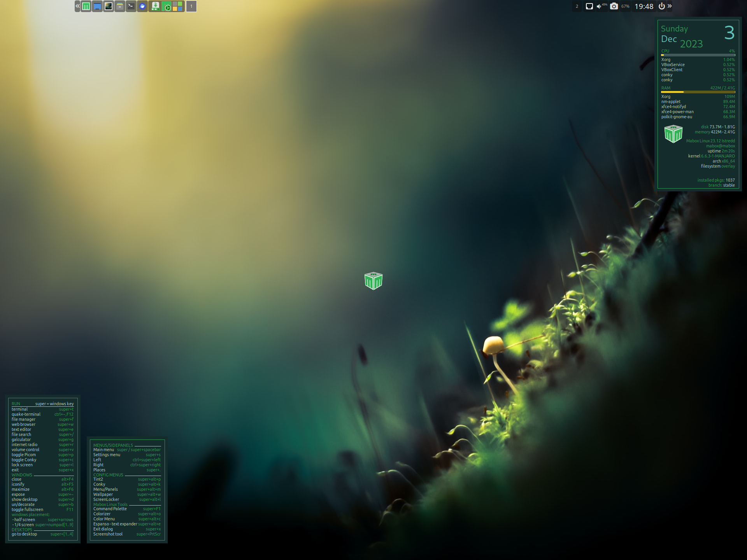Click the show desktop panel icon
This screenshot has height=560, width=747.
[x=97, y=6]
